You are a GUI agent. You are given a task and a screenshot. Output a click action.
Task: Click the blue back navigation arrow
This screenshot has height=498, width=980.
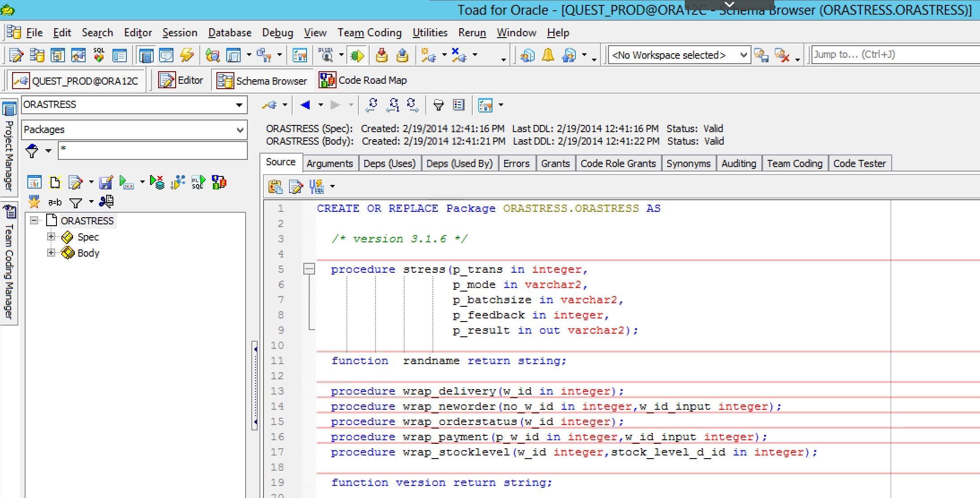click(306, 105)
